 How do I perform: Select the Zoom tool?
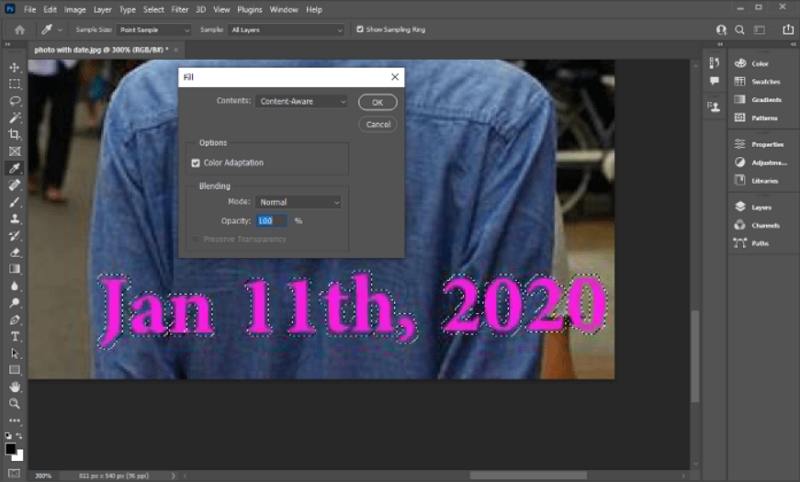pos(15,403)
